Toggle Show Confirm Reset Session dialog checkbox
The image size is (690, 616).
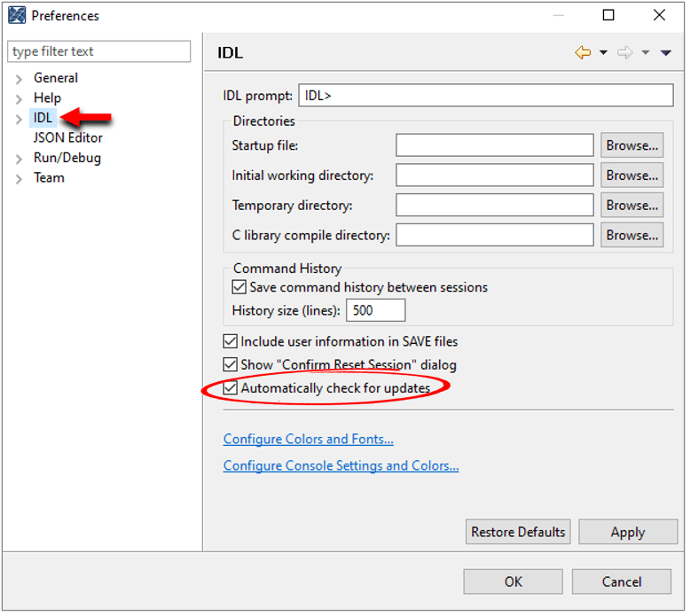(x=230, y=364)
